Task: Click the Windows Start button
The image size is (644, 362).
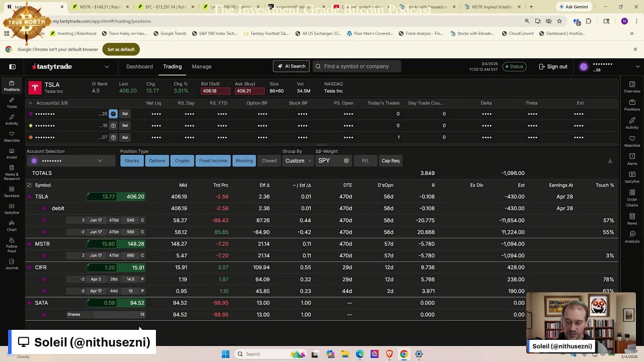Action: (x=225, y=354)
